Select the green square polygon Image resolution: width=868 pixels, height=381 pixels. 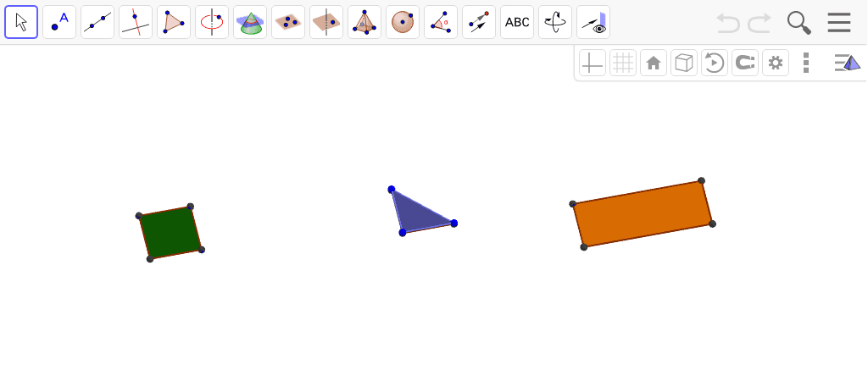tap(170, 233)
